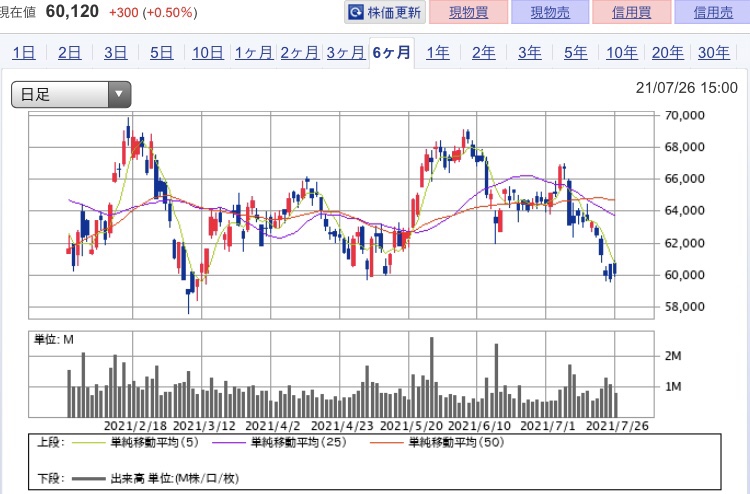Click the 2M volume axis label
The width and height of the screenshot is (750, 494).
673,356
